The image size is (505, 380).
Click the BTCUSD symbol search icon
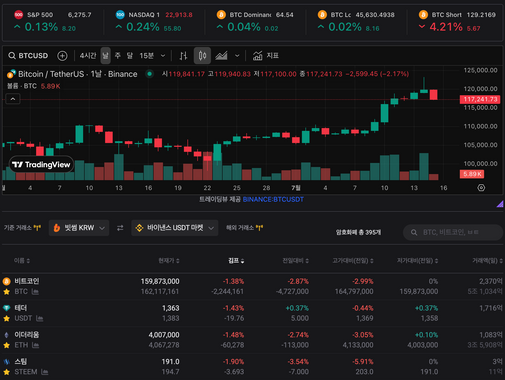point(12,56)
